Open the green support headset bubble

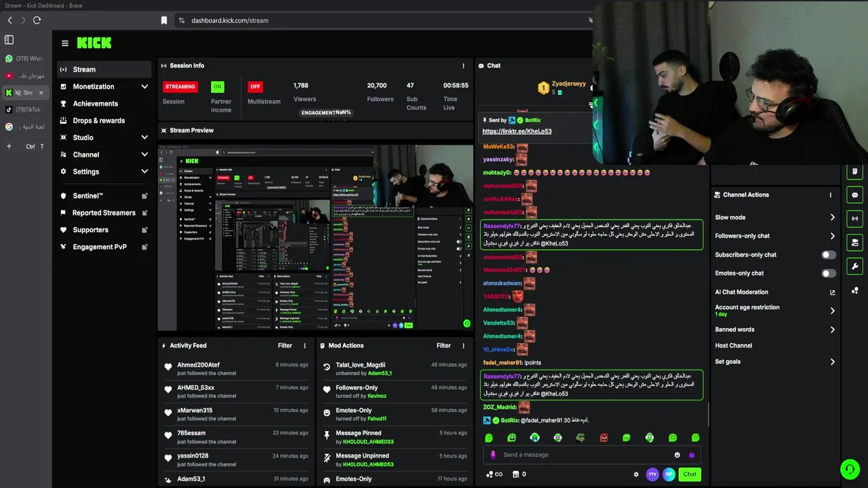(850, 469)
